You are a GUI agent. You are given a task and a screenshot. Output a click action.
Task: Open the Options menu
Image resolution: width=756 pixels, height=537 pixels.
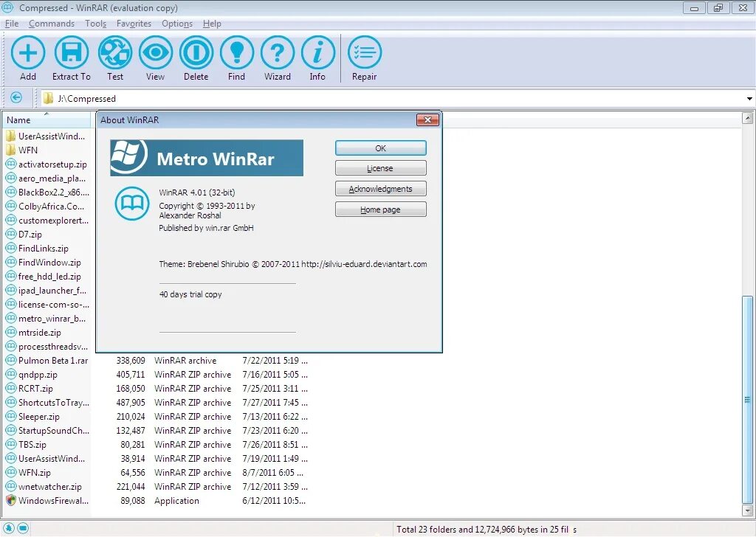[x=177, y=24]
